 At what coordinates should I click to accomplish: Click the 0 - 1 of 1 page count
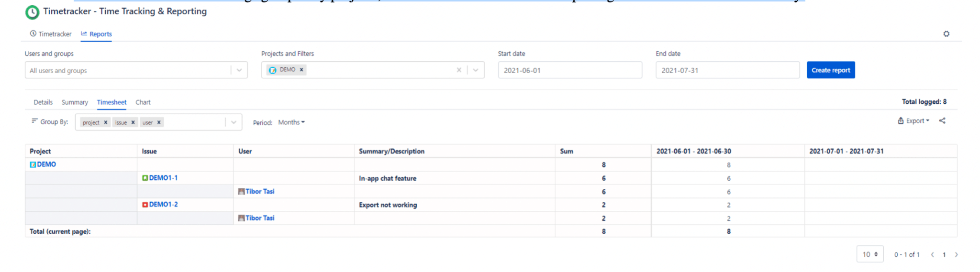pyautogui.click(x=907, y=255)
